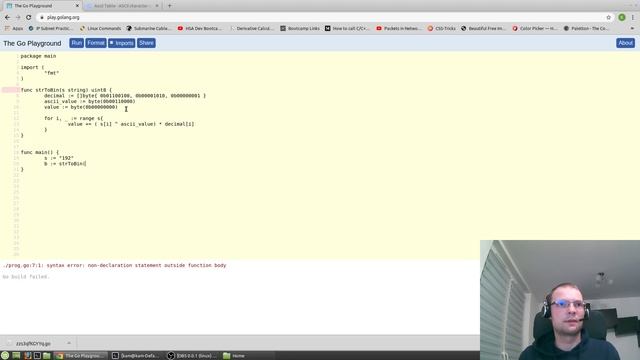This screenshot has height=360, width=640.
Task: Close The Go Playground tab
Action: pyautogui.click(x=77, y=6)
